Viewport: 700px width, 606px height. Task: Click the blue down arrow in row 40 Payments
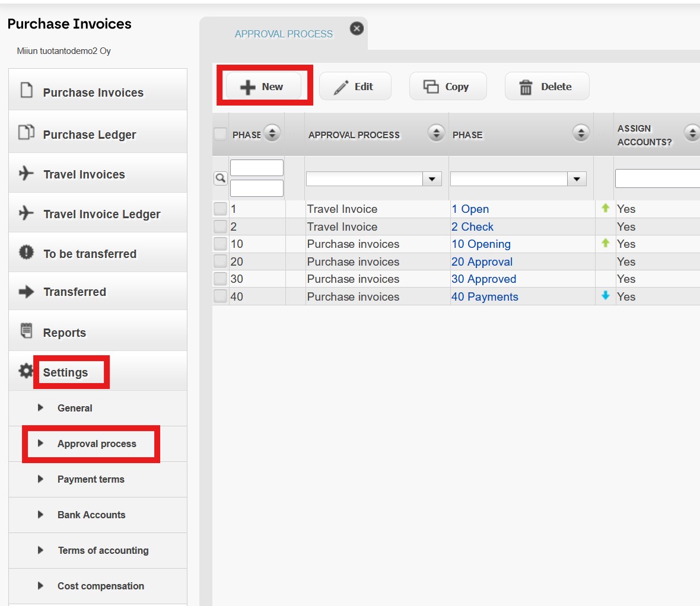605,295
